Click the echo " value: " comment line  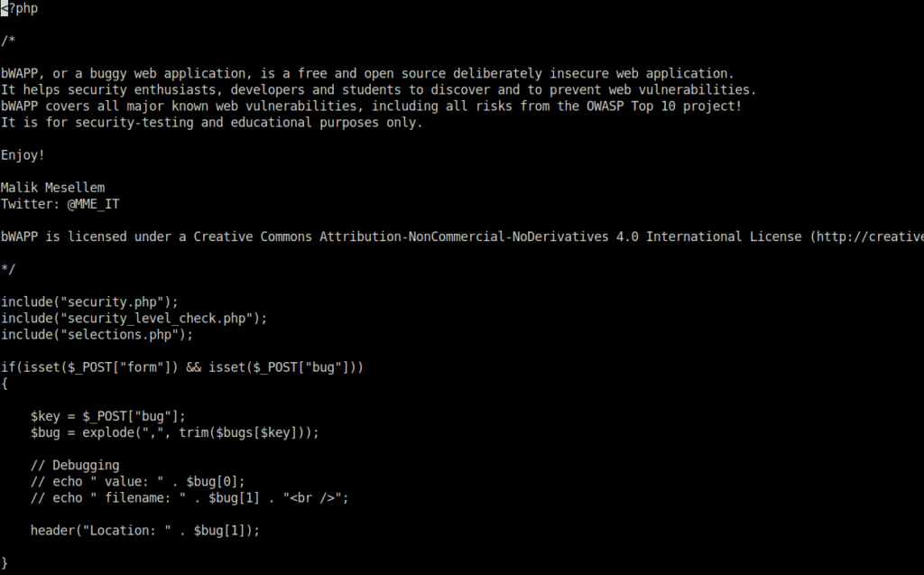137,482
